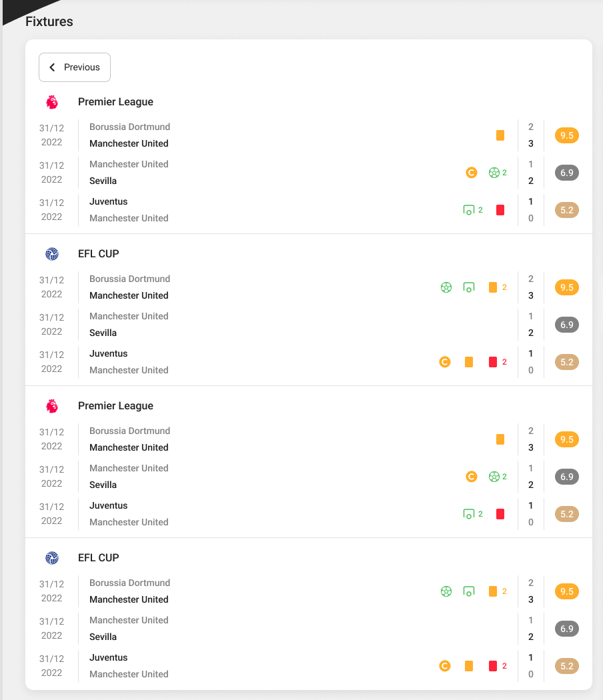Click the Premier League logo icon

[52, 101]
